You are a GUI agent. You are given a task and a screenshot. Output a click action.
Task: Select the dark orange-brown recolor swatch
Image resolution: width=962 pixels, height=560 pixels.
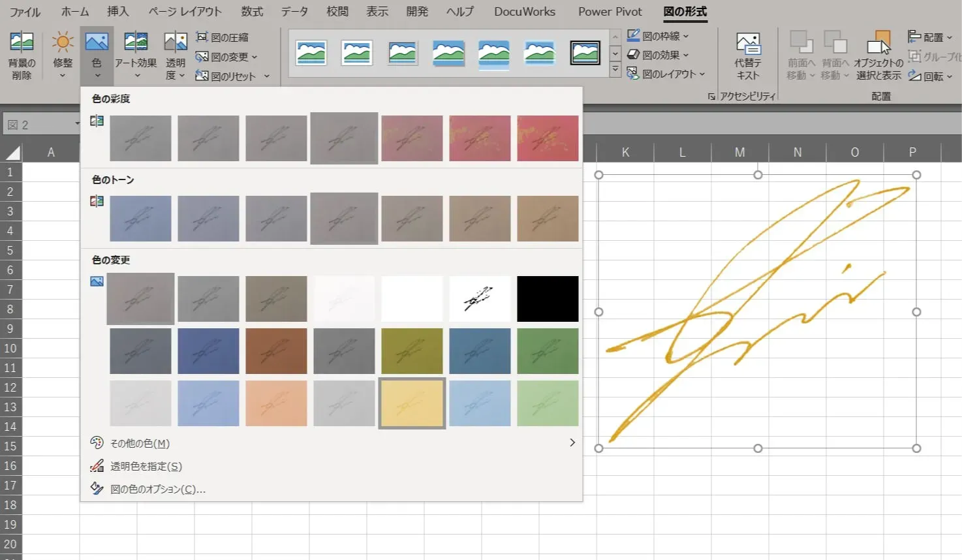[x=276, y=351]
